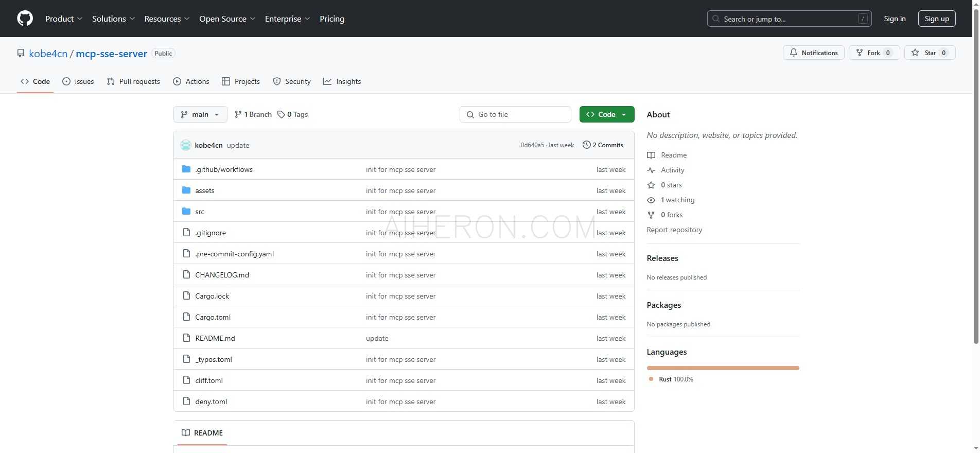Open README.md 'update' commit message

(x=377, y=338)
